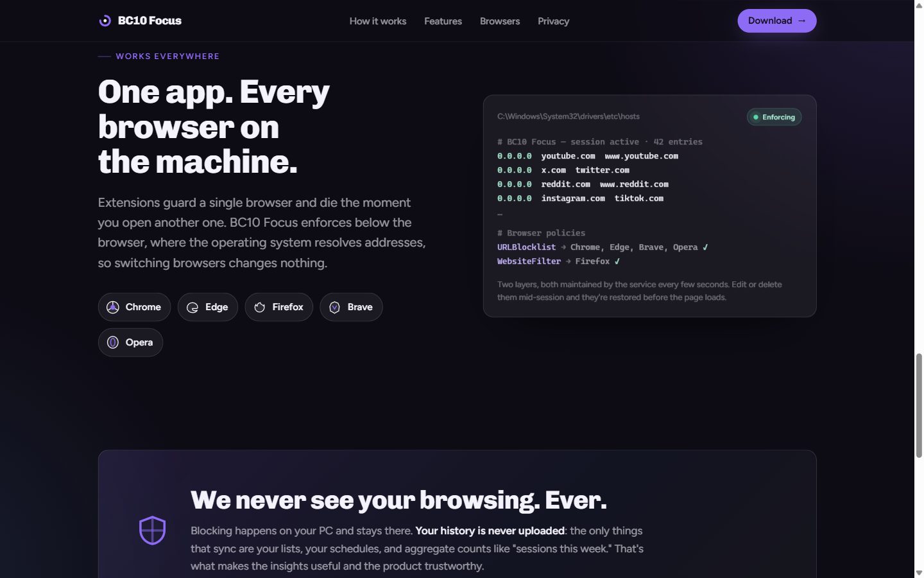This screenshot has height=578, width=924.
Task: Click the page scrollbar thumb
Action: tap(919, 405)
